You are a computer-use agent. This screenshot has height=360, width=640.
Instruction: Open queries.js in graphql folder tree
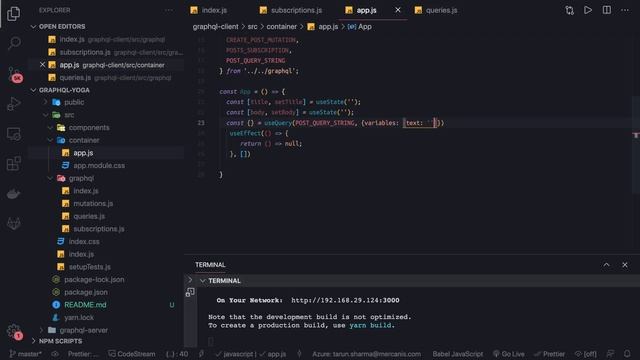(89, 216)
